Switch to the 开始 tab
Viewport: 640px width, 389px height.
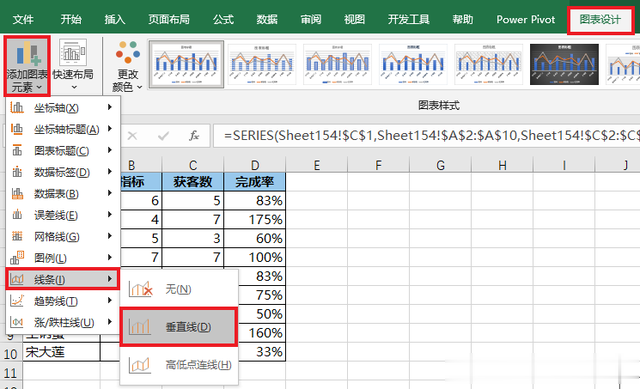(71, 19)
